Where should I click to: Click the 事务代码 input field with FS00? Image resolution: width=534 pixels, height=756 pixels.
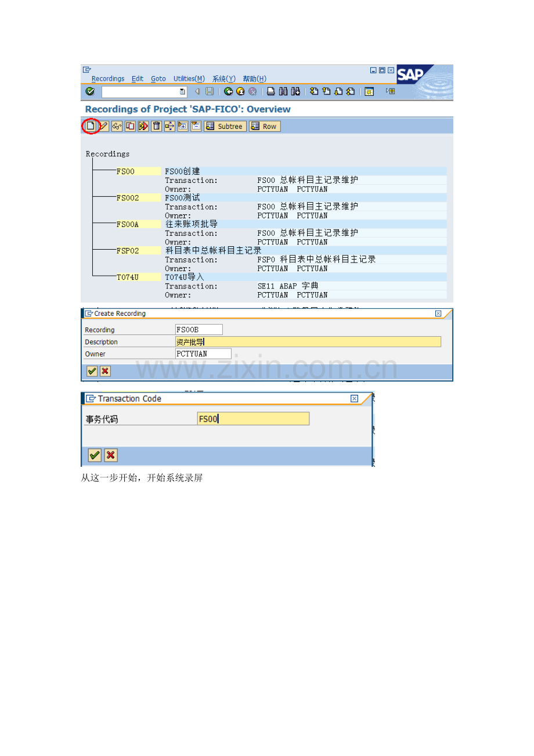click(253, 419)
